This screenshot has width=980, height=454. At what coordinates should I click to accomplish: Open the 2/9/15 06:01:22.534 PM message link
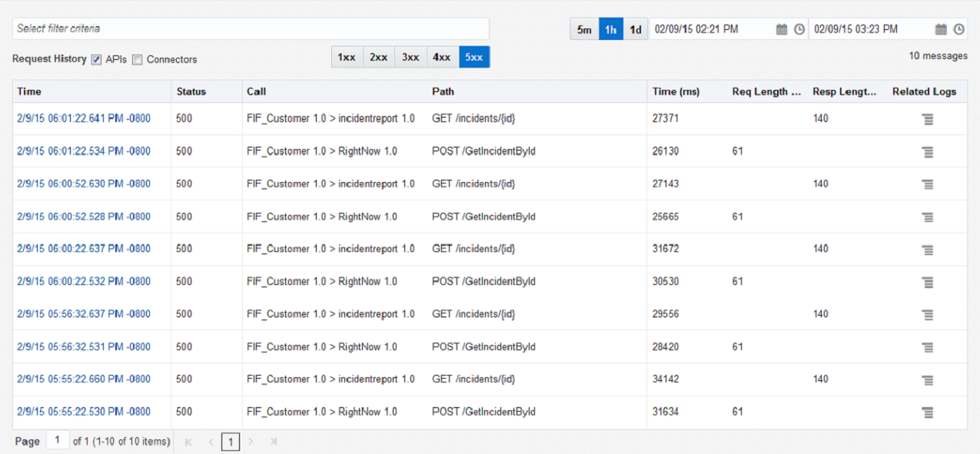[84, 151]
